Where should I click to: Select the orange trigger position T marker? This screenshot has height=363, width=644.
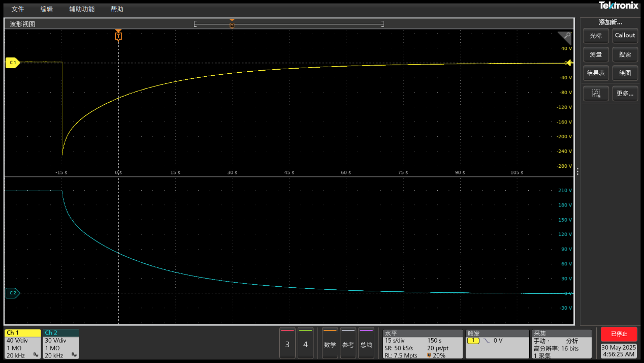pyautogui.click(x=118, y=36)
